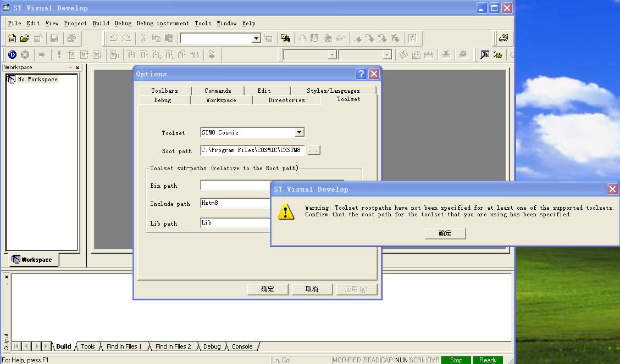The width and height of the screenshot is (620, 364).
Task: Click the Cut scissors icon
Action: pos(143,38)
